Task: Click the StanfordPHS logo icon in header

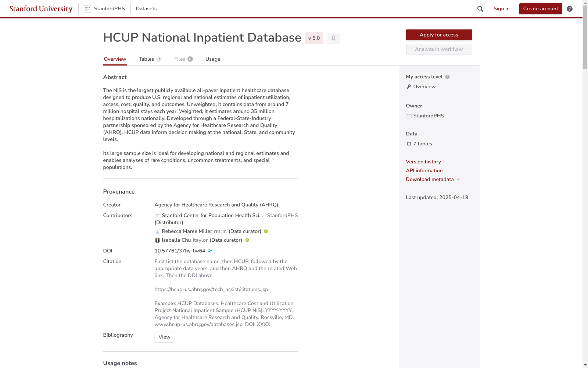Action: click(87, 9)
